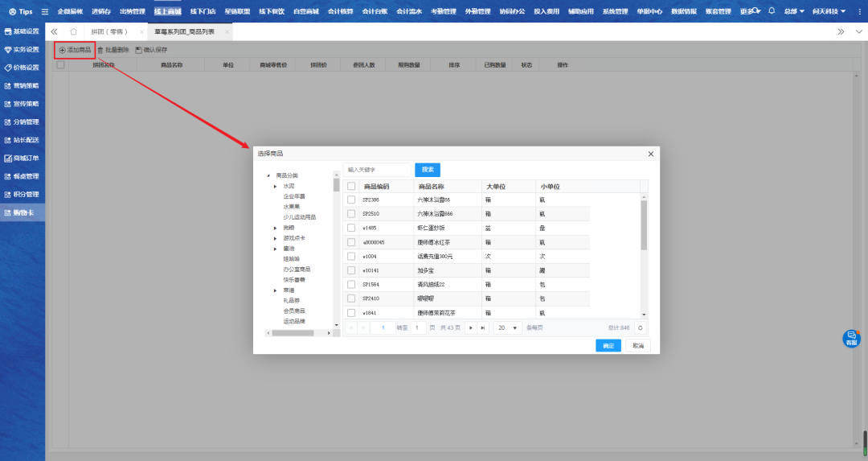The image size is (868, 461).
Task: Click the blue 搜索 search button
Action: click(x=428, y=170)
